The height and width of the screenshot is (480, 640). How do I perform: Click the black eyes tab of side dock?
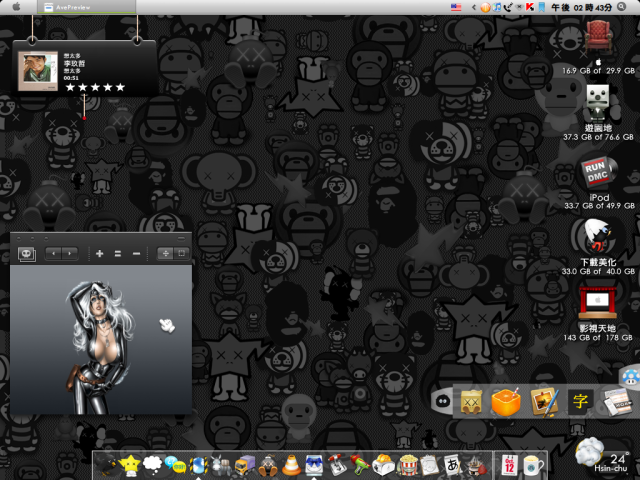tap(442, 401)
